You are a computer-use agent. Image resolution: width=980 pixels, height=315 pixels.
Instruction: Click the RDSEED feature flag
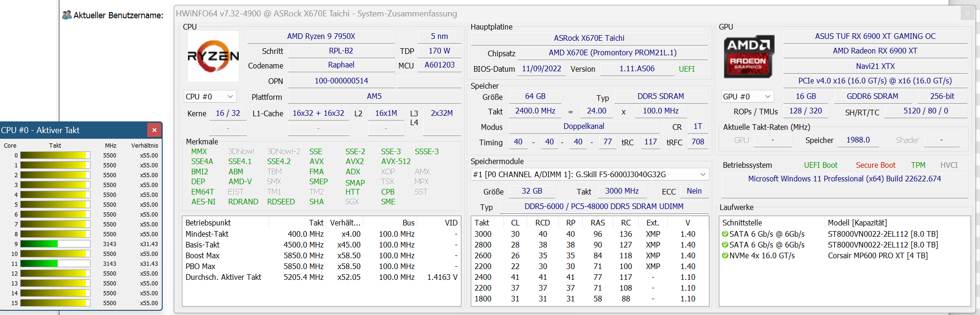[281, 202]
